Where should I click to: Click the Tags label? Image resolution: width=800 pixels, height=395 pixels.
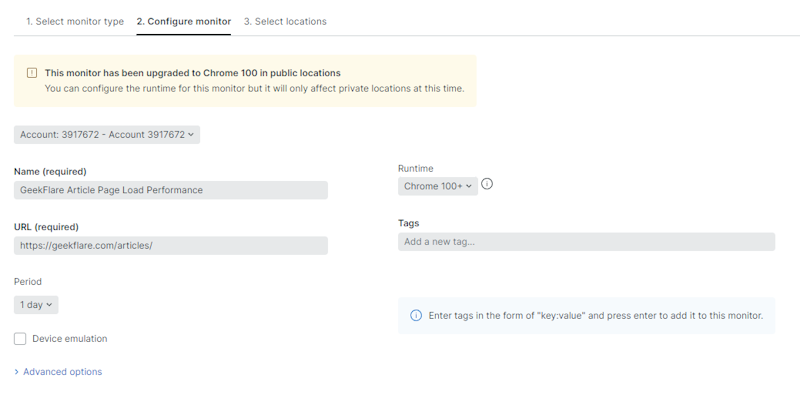coord(408,223)
